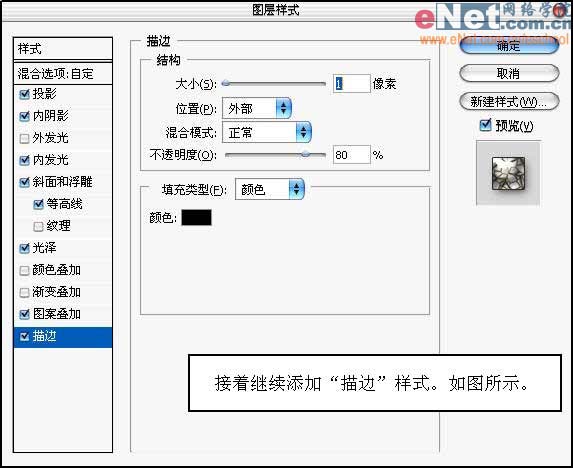Open the black stroke color swatch
This screenshot has width=573, height=468.
pyautogui.click(x=196, y=218)
